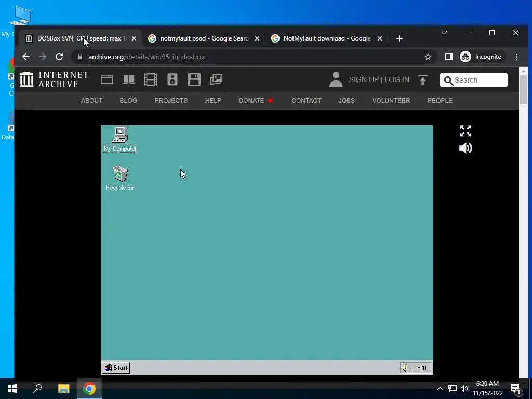Open the Windows Start menu
Image resolution: width=532 pixels, height=399 pixels.
12,389
